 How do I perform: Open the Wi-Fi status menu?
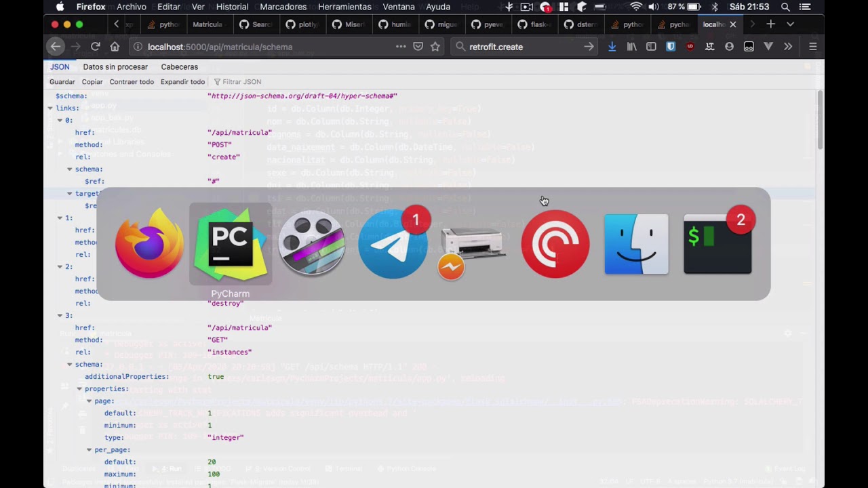635,7
